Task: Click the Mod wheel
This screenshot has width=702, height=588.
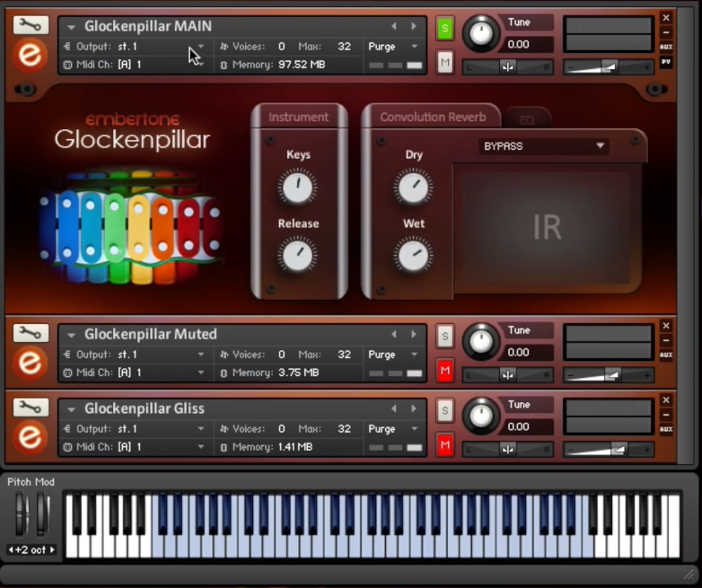Action: [42, 513]
